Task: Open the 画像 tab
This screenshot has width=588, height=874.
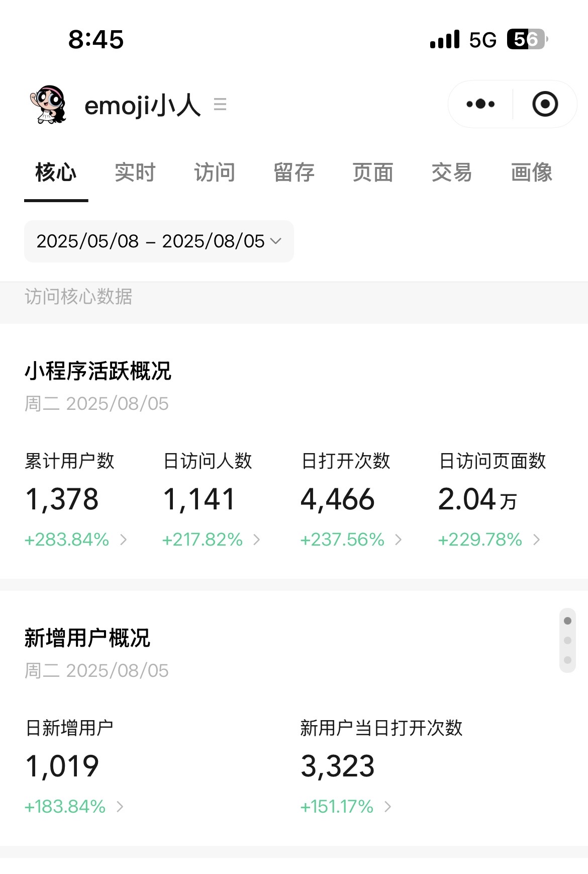Action: (532, 172)
